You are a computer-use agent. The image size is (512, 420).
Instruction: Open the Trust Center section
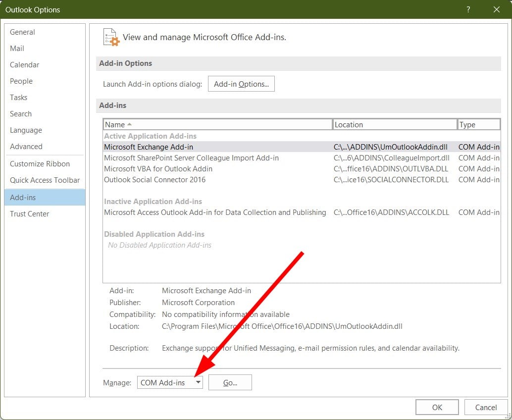[x=29, y=213]
